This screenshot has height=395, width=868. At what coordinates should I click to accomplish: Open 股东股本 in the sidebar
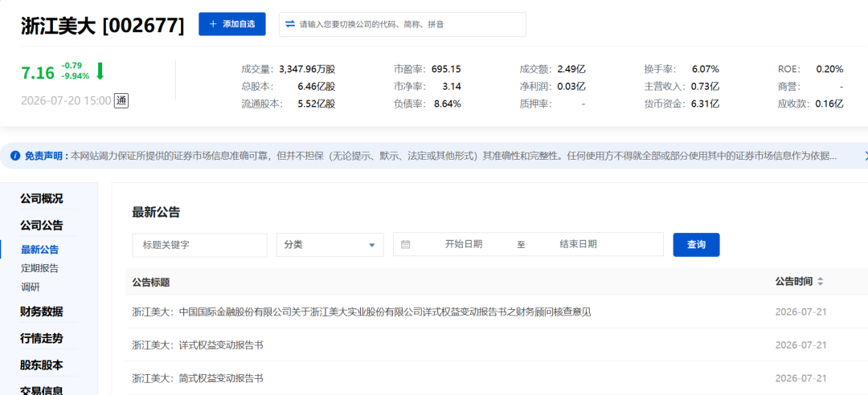click(x=42, y=365)
